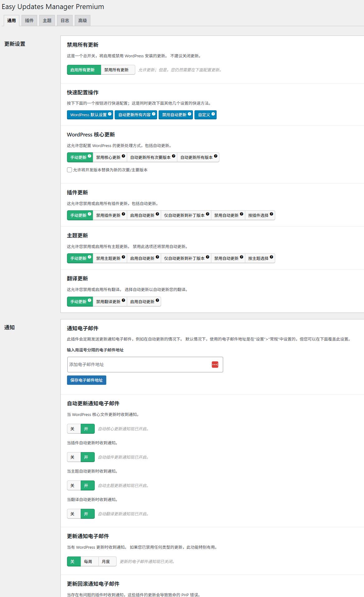
Task: Click help icon on translation 手动更新
Action: pyautogui.click(x=89, y=300)
